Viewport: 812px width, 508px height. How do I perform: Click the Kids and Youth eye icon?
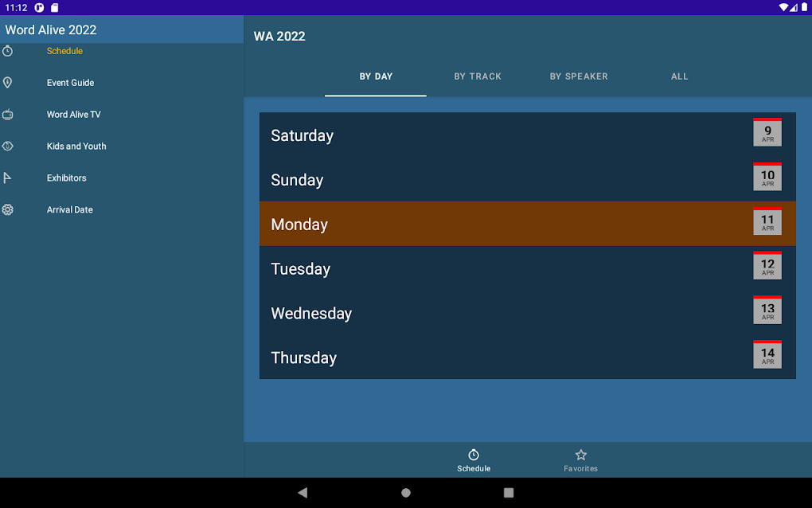click(x=8, y=146)
